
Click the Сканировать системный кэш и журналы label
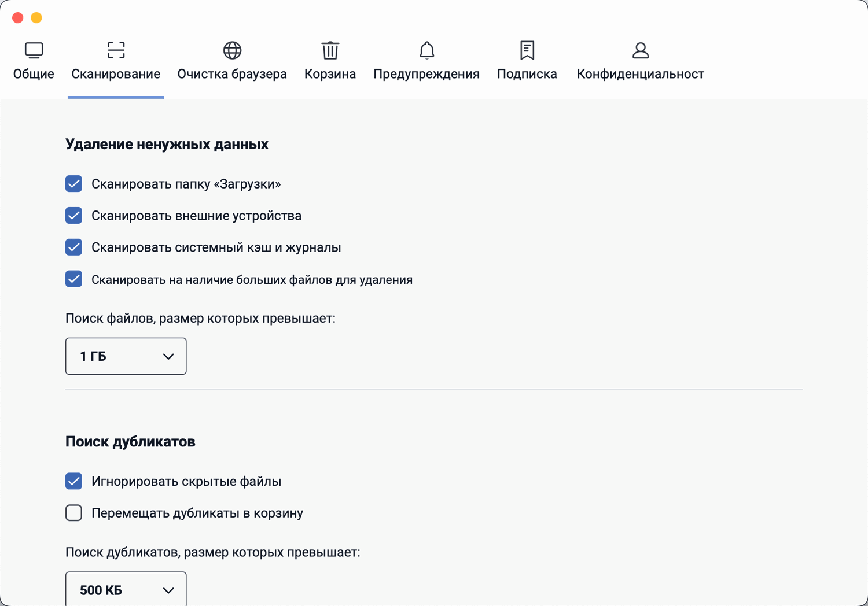coord(216,247)
